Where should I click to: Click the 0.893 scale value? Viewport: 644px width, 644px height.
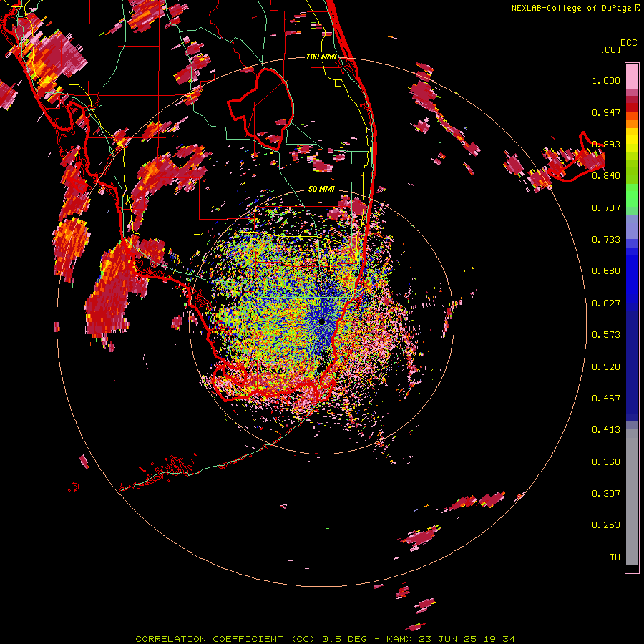pos(606,144)
